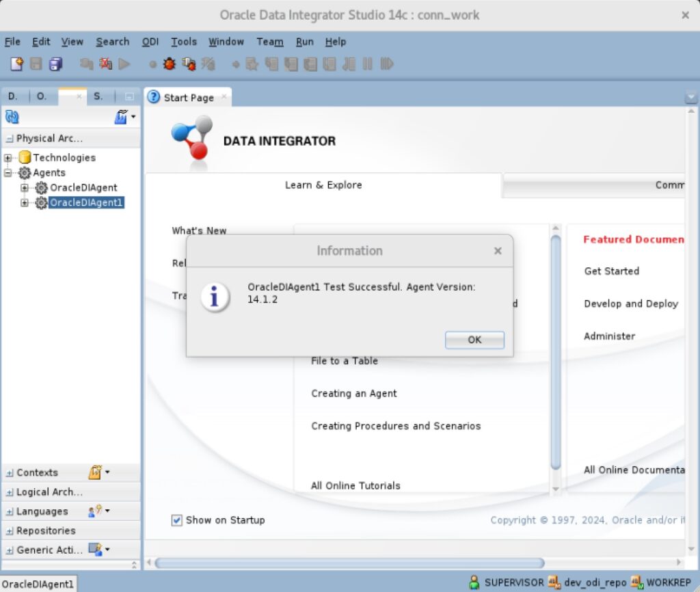700x592 pixels.
Task: Expand the Logical Arch... section
Action: [10, 492]
